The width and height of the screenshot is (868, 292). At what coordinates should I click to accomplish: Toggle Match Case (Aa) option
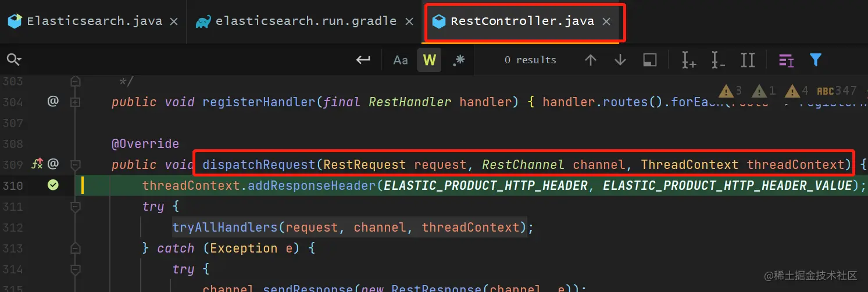point(401,60)
